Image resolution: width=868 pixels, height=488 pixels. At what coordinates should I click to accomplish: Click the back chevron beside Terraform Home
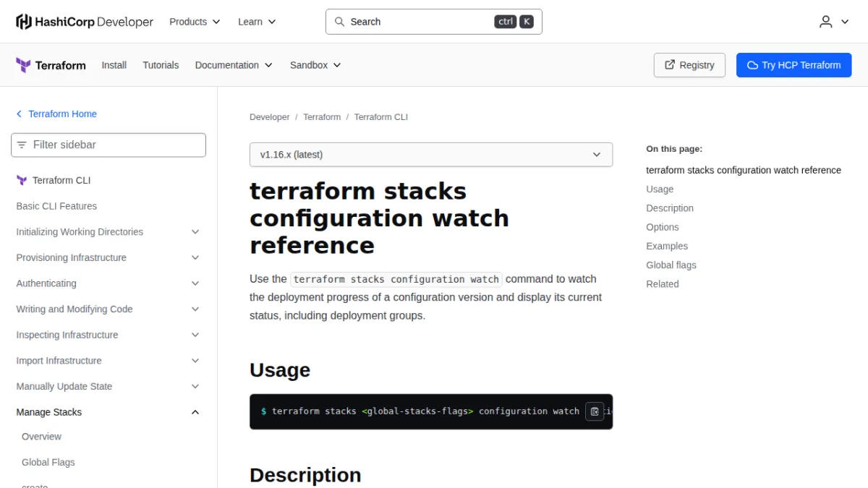(20, 114)
